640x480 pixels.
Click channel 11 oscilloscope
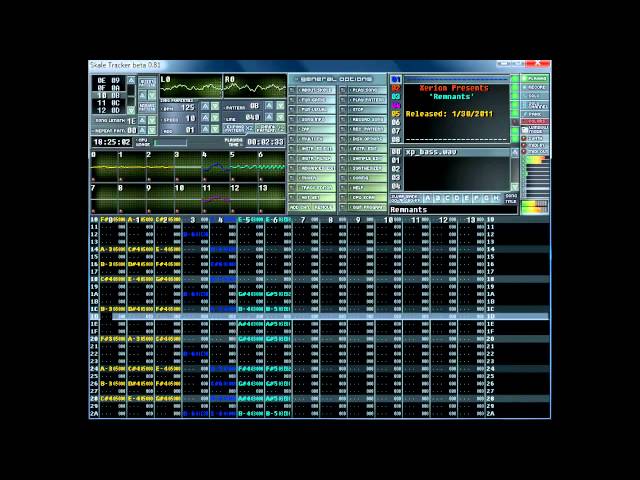click(216, 199)
